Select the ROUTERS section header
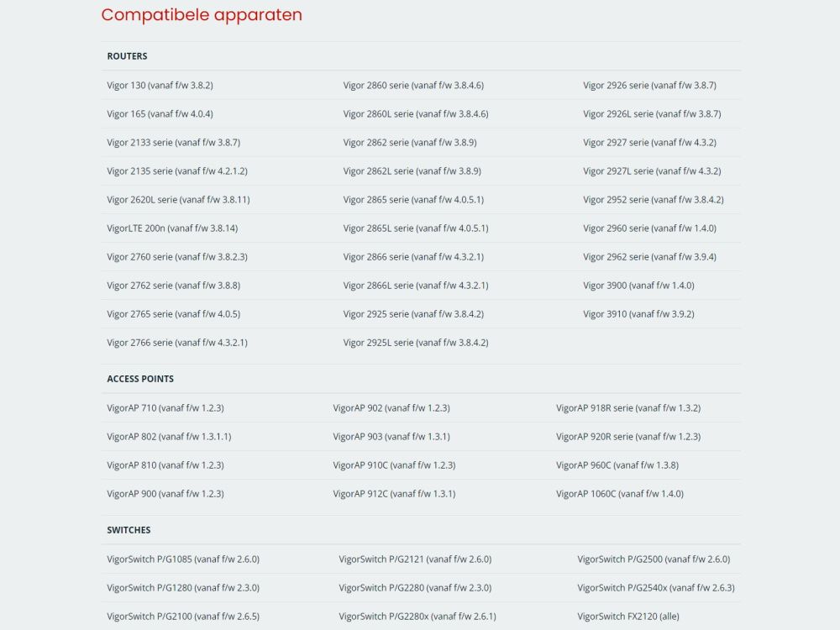The image size is (840, 630). pos(127,56)
